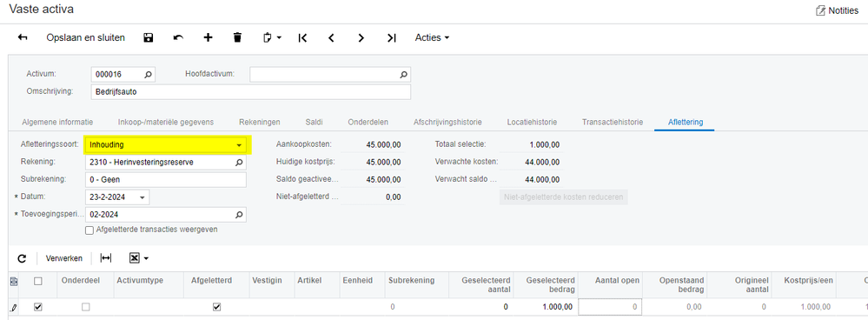The height and width of the screenshot is (320, 868).
Task: Click the Subrekening field
Action: pyautogui.click(x=165, y=180)
